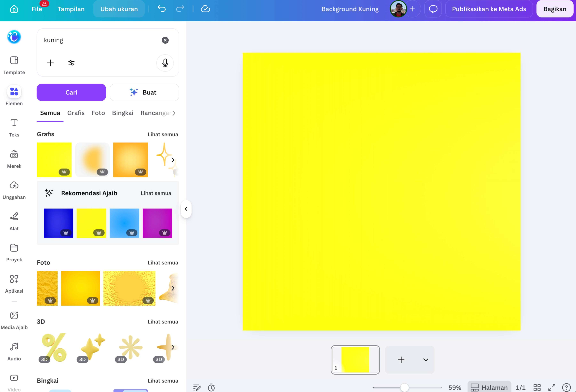
Task: Redo the last action
Action: tap(180, 9)
